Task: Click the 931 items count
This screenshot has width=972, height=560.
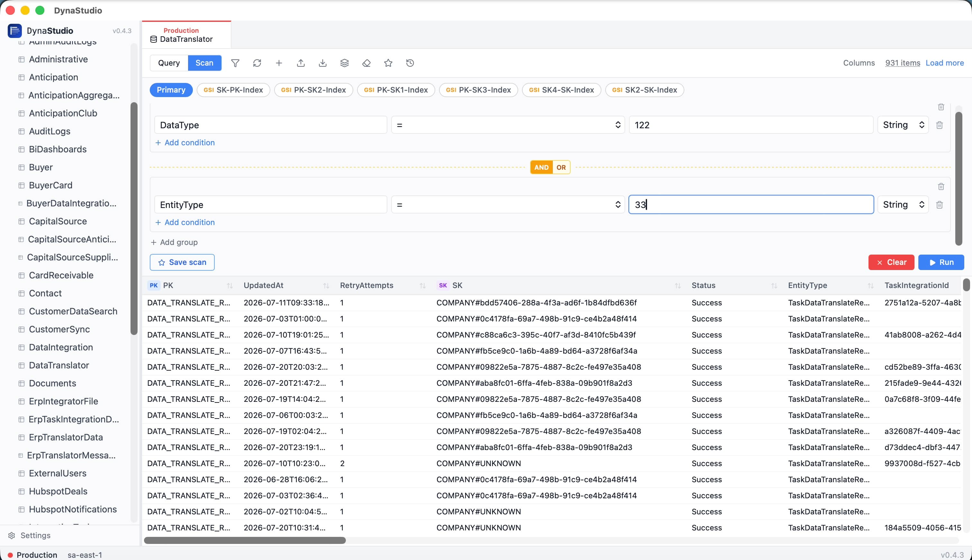Action: (902, 63)
